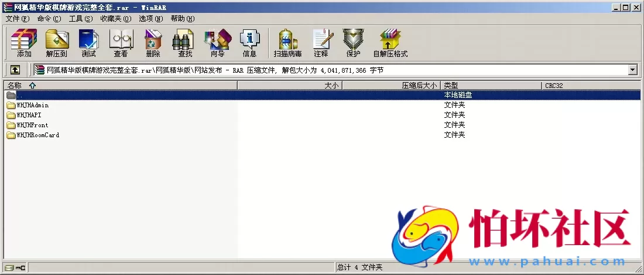Select the WHJHAdmin folder name
Viewport: 644px width, 275px height.
coord(32,105)
